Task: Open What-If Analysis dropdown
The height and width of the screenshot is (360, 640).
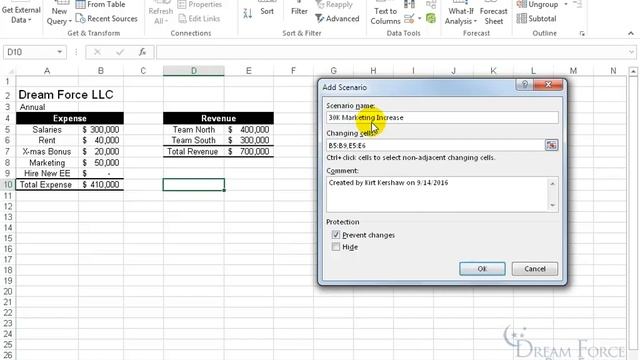Action: (461, 16)
